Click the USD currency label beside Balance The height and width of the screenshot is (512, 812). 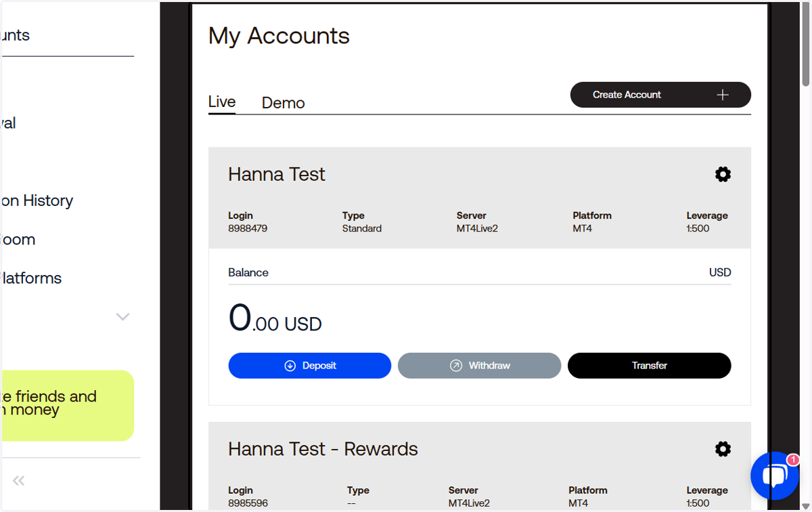point(720,272)
